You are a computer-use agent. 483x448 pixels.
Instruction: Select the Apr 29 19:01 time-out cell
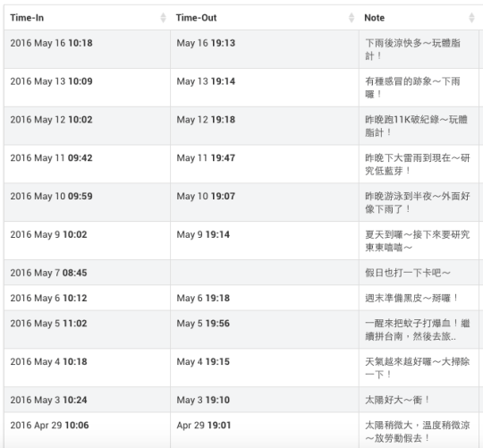[265, 430]
